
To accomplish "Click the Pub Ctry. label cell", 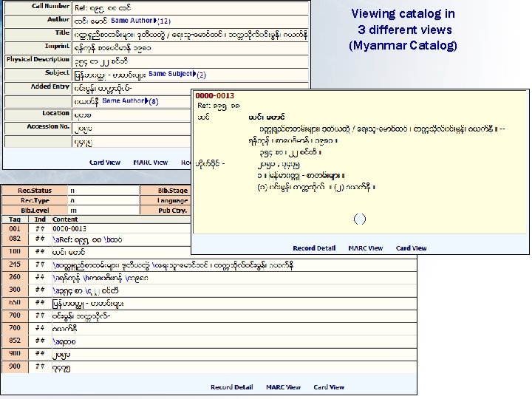I will [166, 211].
